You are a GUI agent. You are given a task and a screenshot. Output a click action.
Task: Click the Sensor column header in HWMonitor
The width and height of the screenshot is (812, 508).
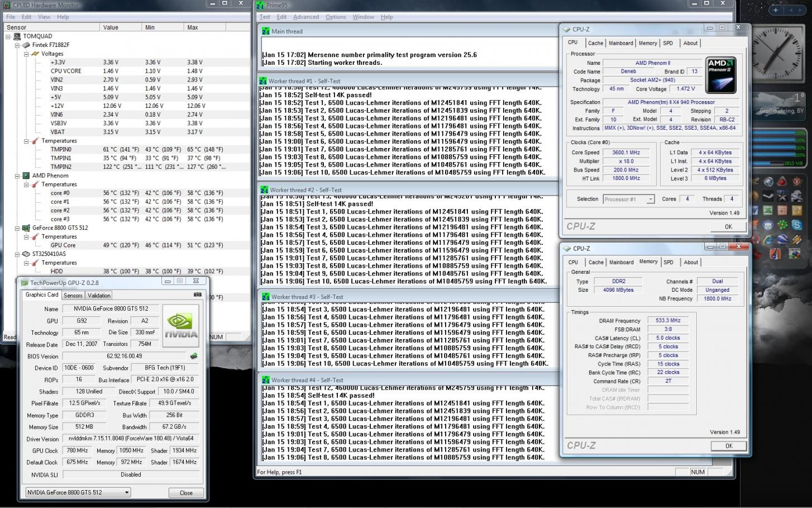[x=52, y=27]
